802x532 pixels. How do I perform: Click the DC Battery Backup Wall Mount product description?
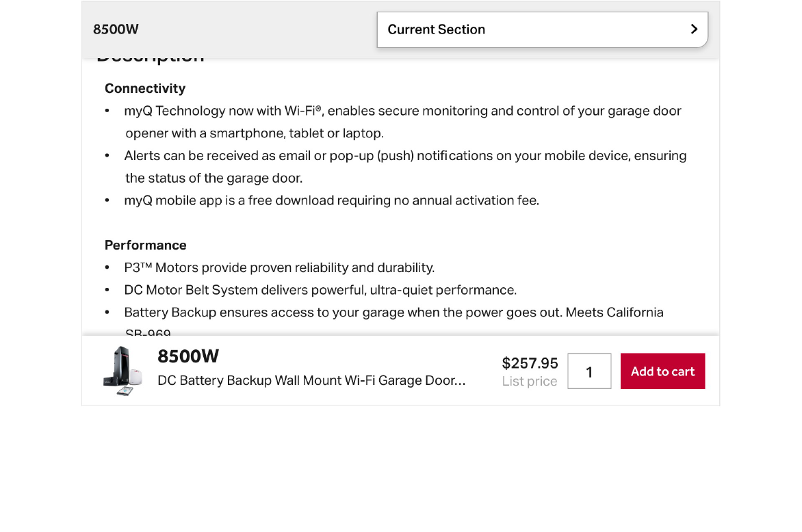tap(311, 381)
